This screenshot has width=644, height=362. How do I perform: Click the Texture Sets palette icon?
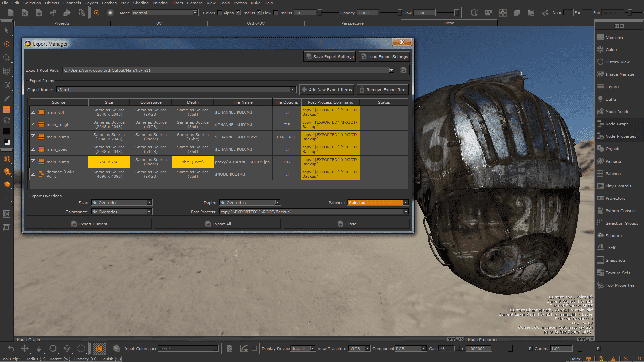click(600, 273)
